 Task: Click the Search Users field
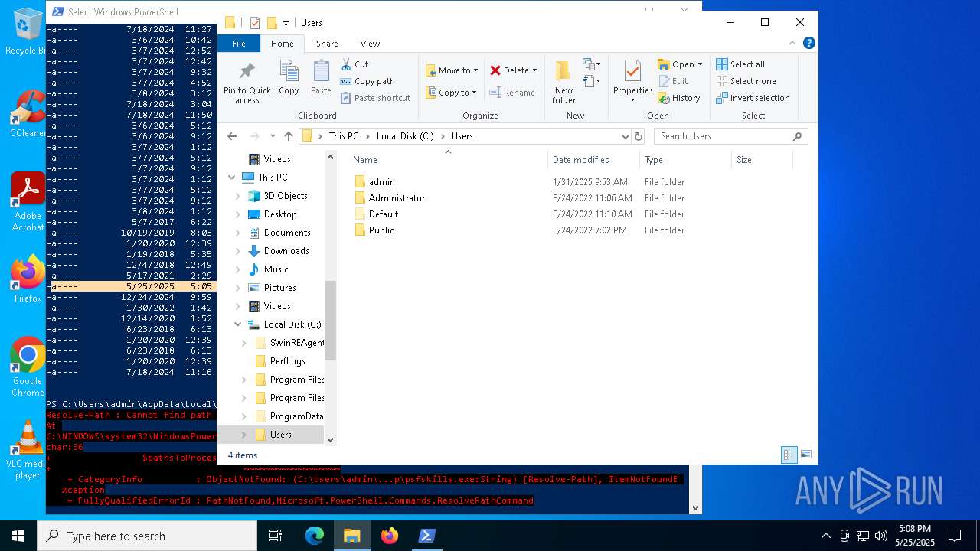tap(730, 136)
